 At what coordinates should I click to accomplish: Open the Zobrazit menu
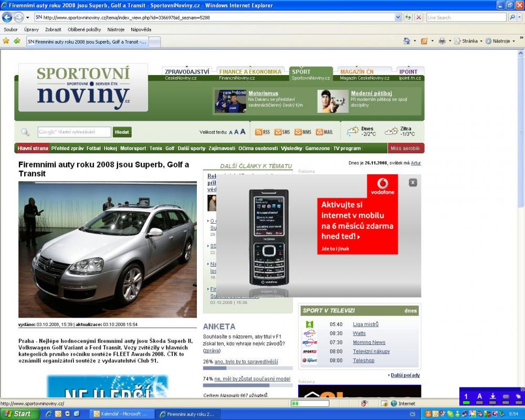tap(53, 29)
